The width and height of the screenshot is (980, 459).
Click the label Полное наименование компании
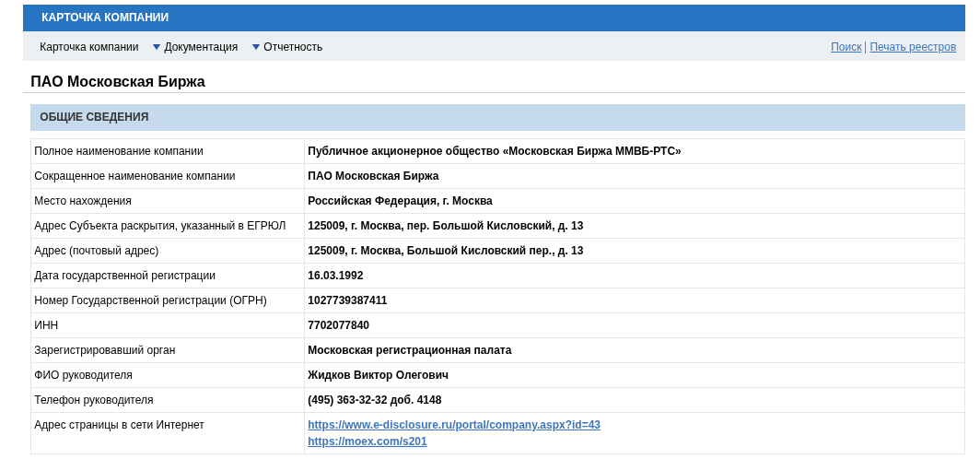point(119,151)
